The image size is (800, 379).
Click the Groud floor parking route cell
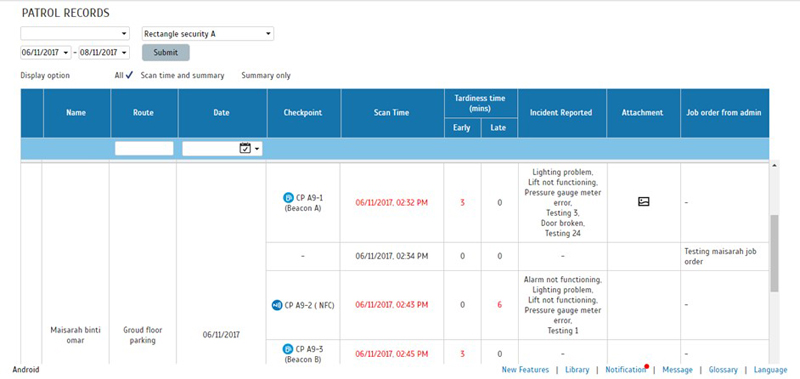[x=143, y=335]
